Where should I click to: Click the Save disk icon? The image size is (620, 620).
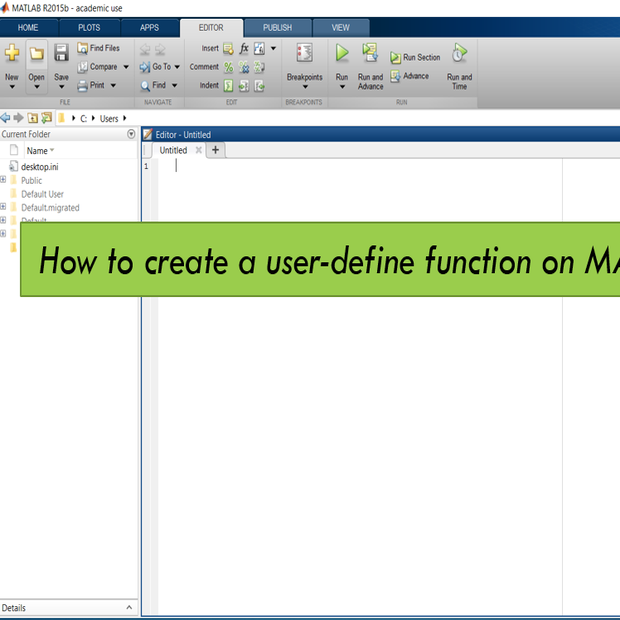pyautogui.click(x=61, y=54)
